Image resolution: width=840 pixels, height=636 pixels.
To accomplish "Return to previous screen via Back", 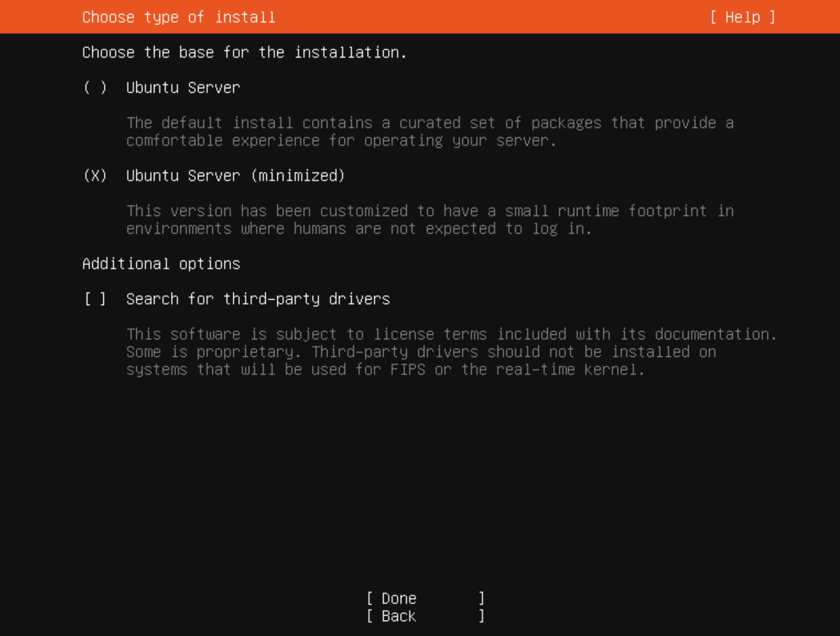I will pyautogui.click(x=424, y=616).
